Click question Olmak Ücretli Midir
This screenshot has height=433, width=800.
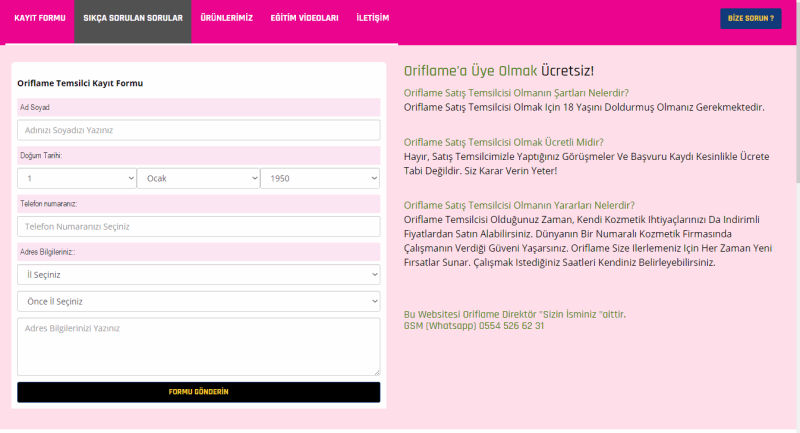[504, 142]
